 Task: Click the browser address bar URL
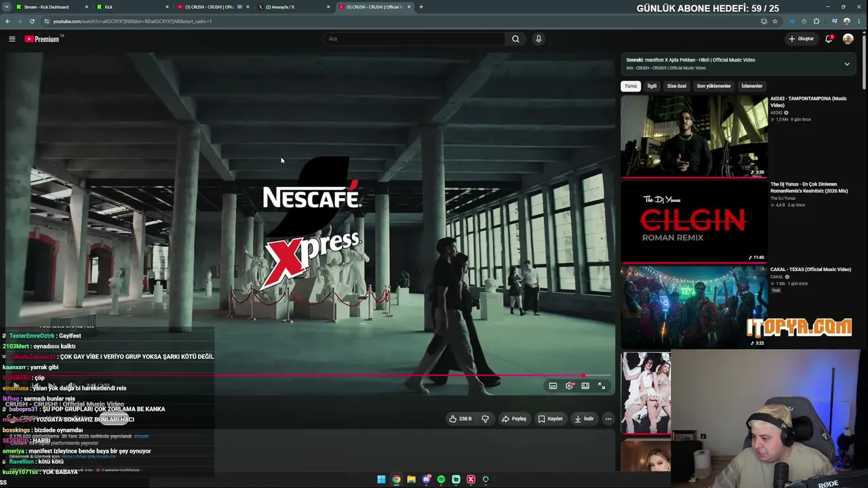132,21
